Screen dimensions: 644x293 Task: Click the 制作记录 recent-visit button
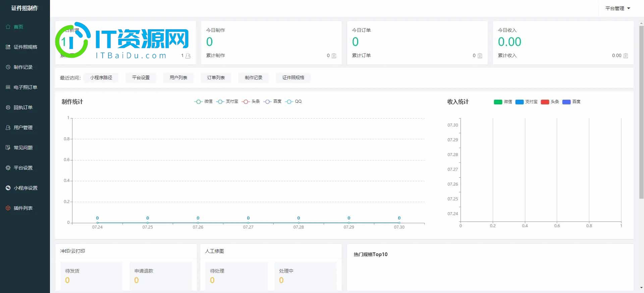[253, 78]
